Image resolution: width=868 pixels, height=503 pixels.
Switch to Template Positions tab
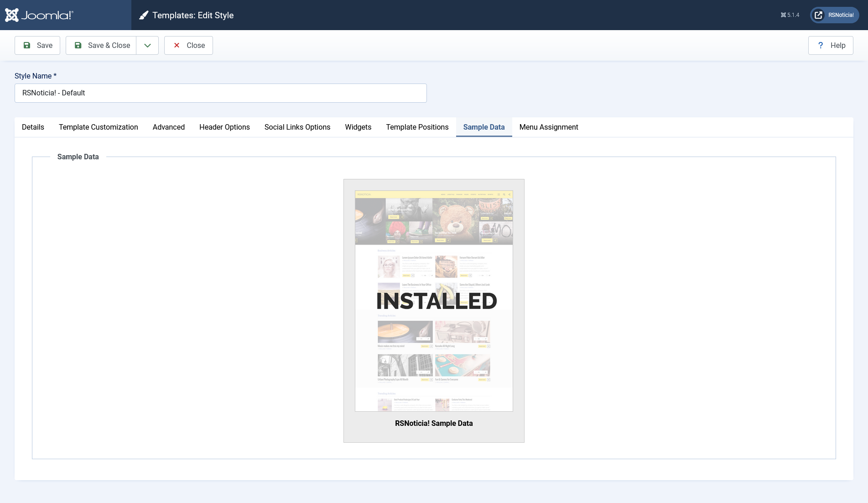click(417, 127)
